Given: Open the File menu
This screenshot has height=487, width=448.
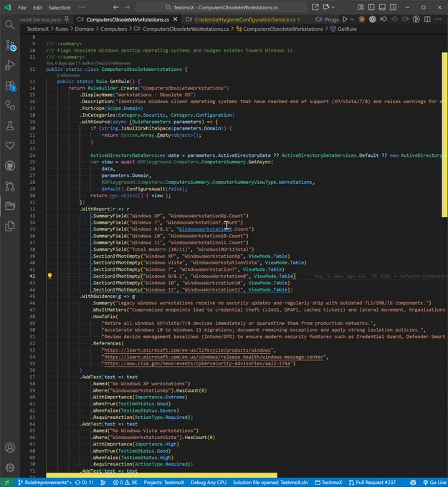Looking at the screenshot, I should [22, 7].
